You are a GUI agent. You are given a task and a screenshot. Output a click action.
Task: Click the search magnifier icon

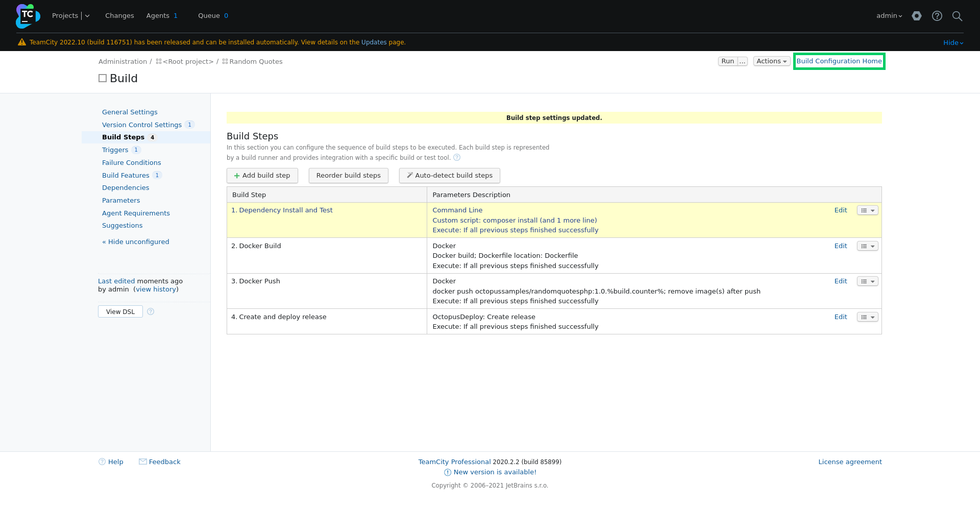coord(958,16)
